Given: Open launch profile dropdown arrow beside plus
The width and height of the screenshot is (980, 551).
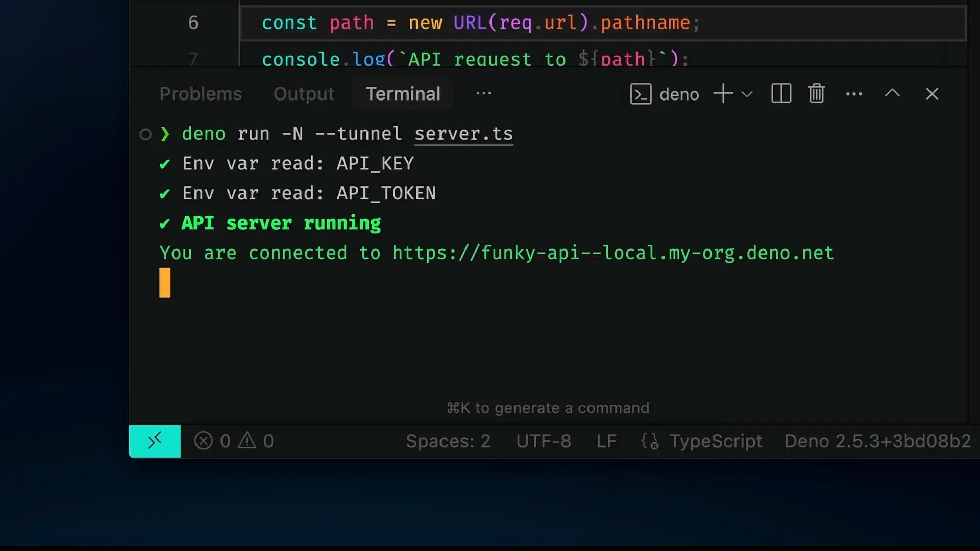Looking at the screenshot, I should pyautogui.click(x=747, y=94).
